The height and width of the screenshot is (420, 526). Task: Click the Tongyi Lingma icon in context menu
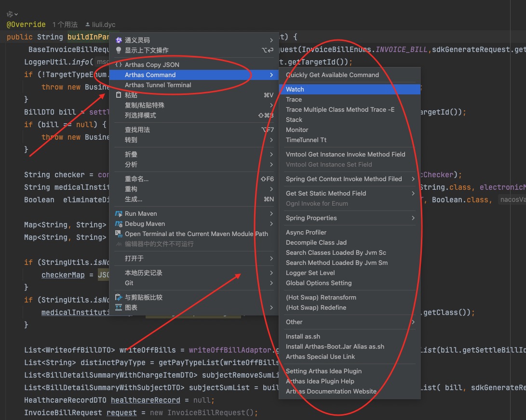point(119,40)
